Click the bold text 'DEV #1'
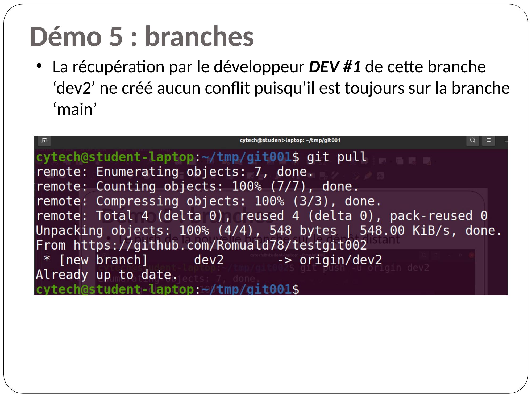Image resolution: width=532 pixels, height=399 pixels. (x=335, y=67)
